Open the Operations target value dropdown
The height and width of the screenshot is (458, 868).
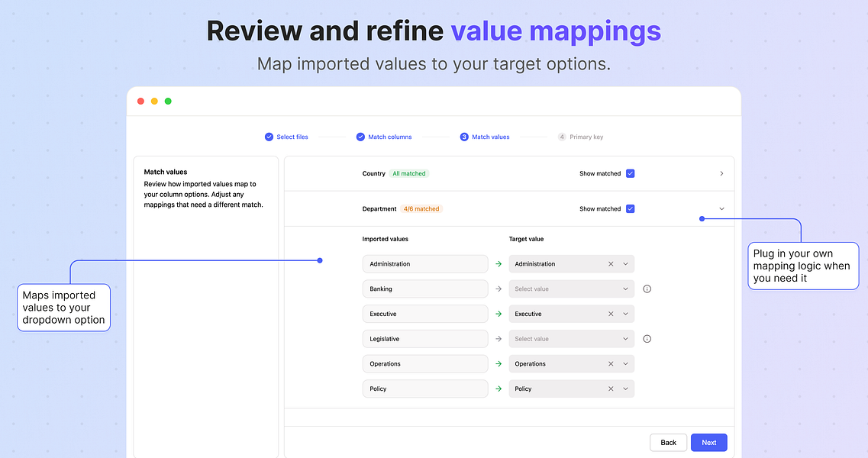(x=625, y=364)
